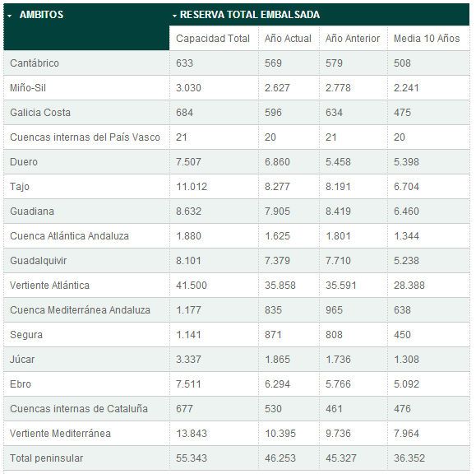Viewport: 476px width, 474px height.
Task: Collapse the RESERVA TOTAL EMBALSADA header arrow
Action: coord(174,16)
